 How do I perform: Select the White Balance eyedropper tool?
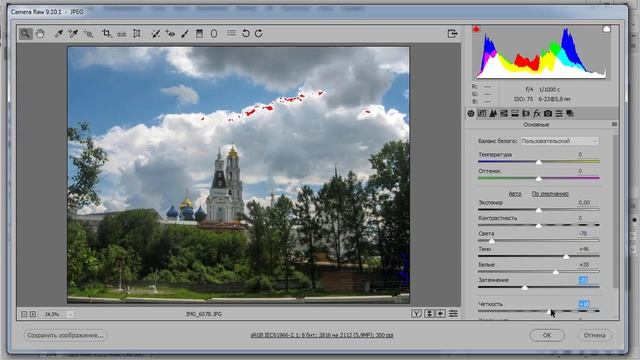point(58,33)
